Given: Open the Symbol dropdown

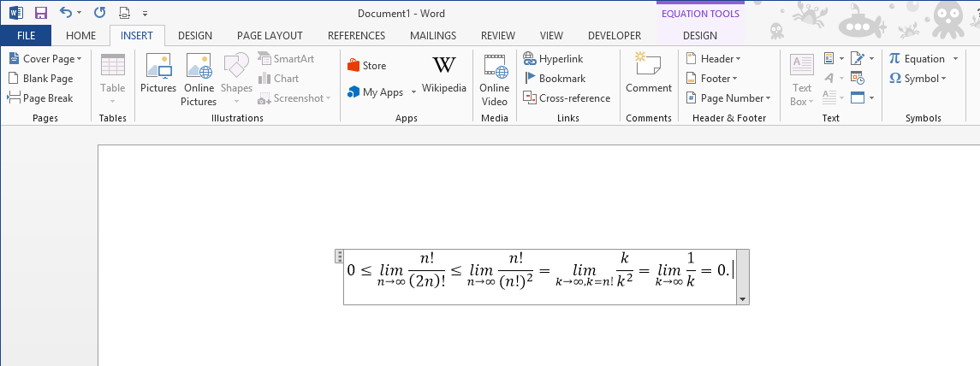Looking at the screenshot, I should point(918,79).
